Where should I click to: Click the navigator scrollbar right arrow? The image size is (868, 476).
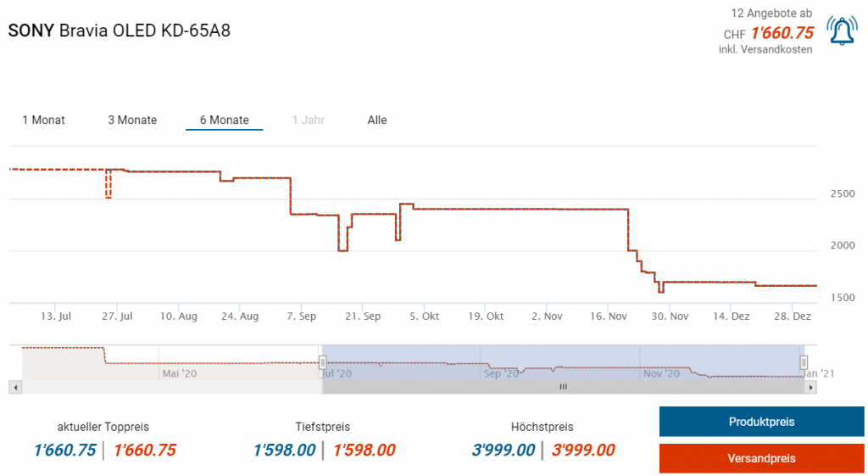pos(811,387)
